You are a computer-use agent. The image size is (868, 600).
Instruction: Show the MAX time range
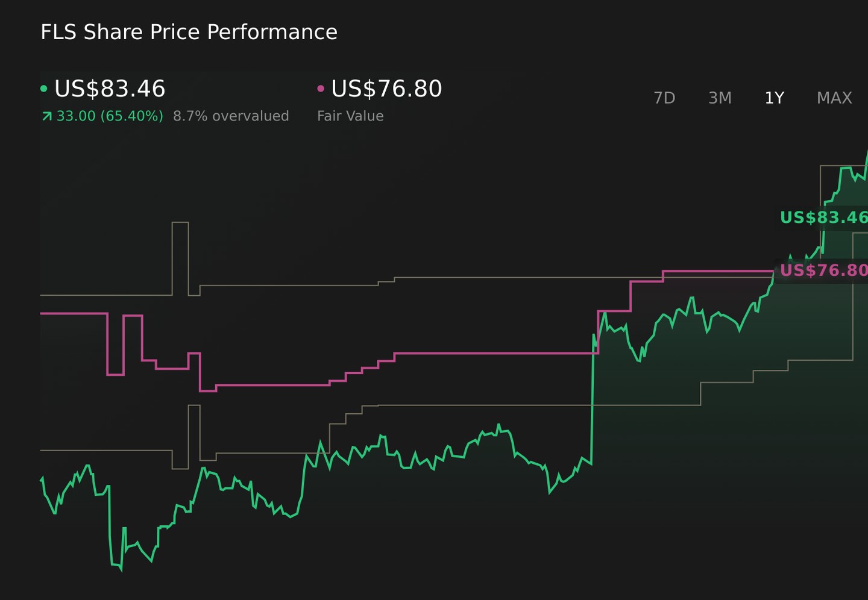(834, 98)
